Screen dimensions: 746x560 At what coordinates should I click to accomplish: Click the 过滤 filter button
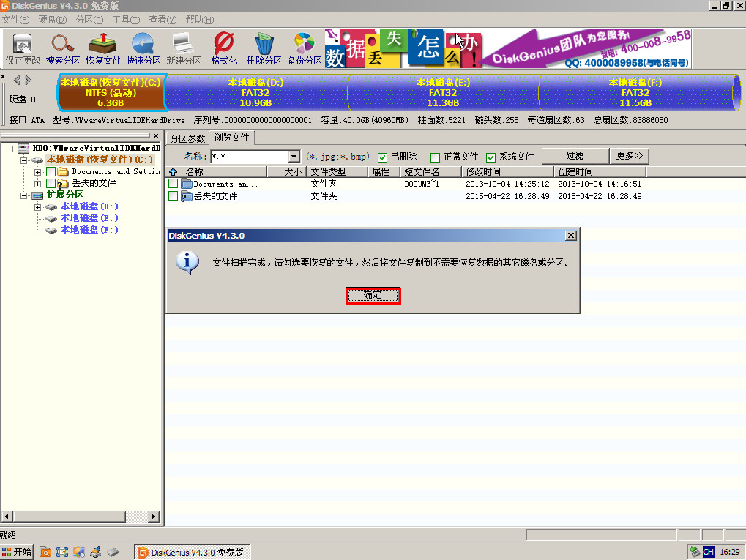575,156
